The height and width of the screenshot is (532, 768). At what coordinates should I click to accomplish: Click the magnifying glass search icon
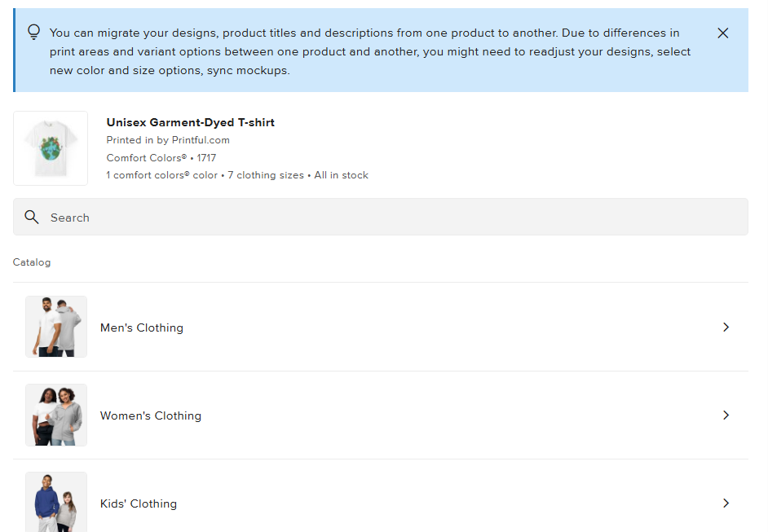pyautogui.click(x=31, y=217)
